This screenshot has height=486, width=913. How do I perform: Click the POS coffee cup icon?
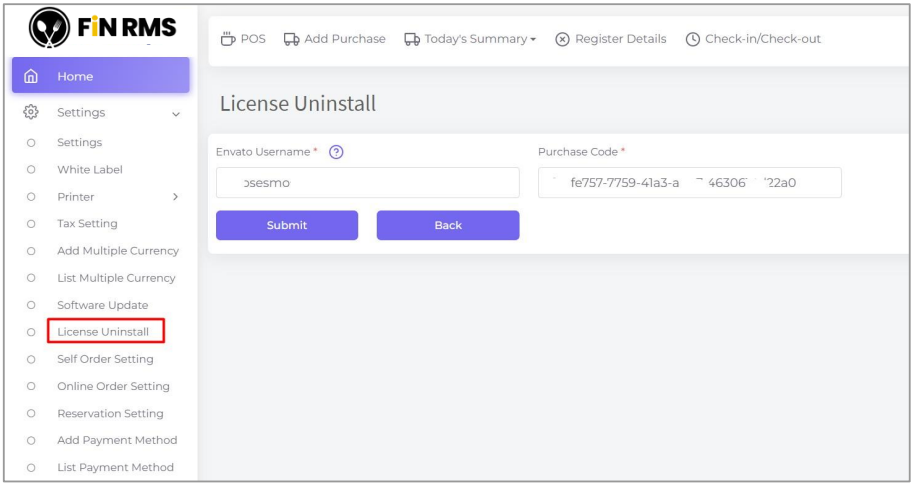point(226,39)
